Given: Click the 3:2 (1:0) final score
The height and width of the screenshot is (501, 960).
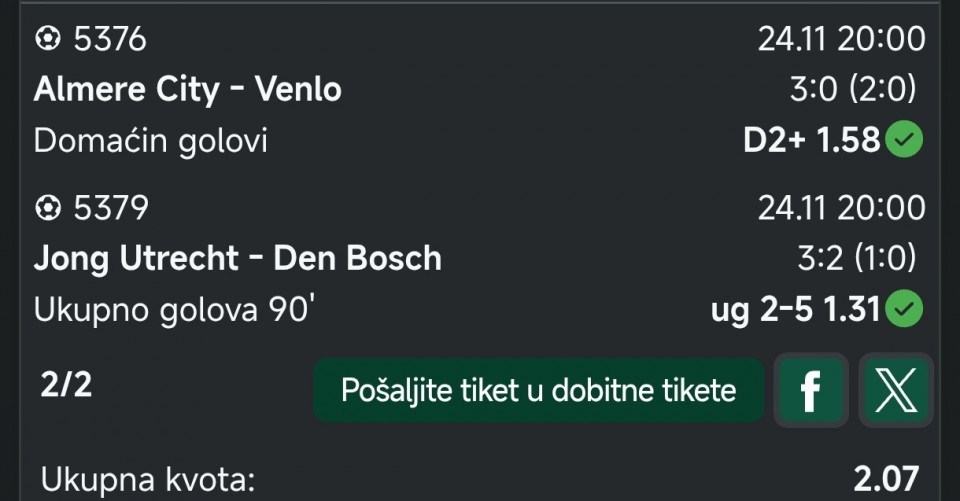Looking at the screenshot, I should [856, 259].
